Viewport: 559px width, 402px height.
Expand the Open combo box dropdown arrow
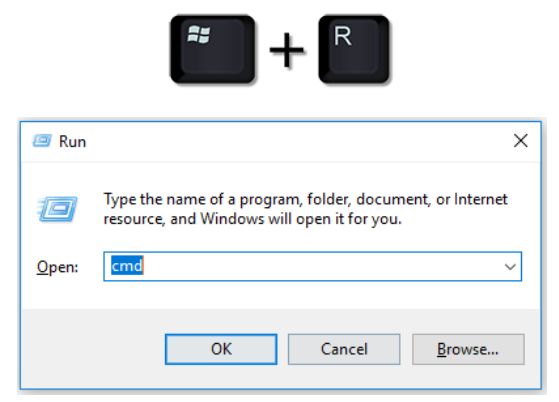[510, 267]
